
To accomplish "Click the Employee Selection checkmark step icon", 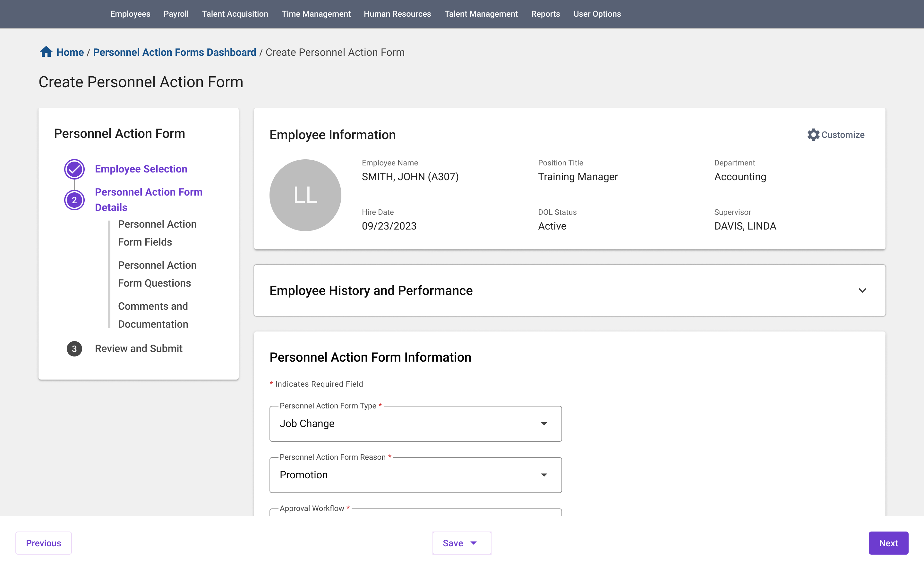I will [x=74, y=169].
